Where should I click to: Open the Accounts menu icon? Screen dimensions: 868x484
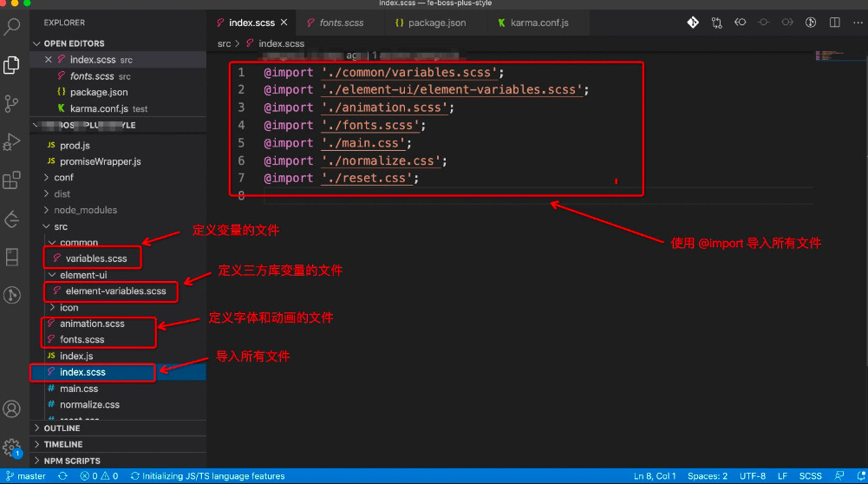coord(11,409)
